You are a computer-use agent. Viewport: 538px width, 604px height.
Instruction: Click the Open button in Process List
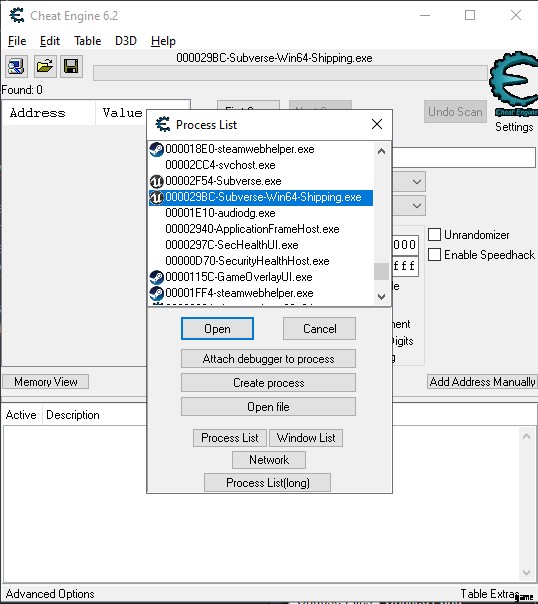[217, 329]
